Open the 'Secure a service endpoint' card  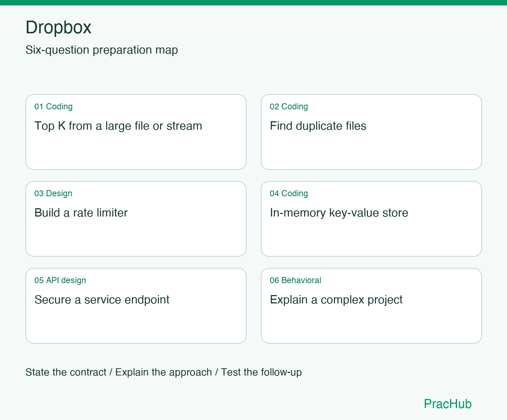point(136,306)
